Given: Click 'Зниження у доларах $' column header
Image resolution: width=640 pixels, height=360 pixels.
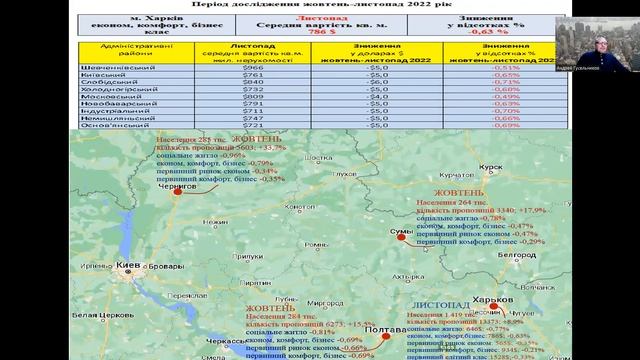Looking at the screenshot, I should point(377,53).
